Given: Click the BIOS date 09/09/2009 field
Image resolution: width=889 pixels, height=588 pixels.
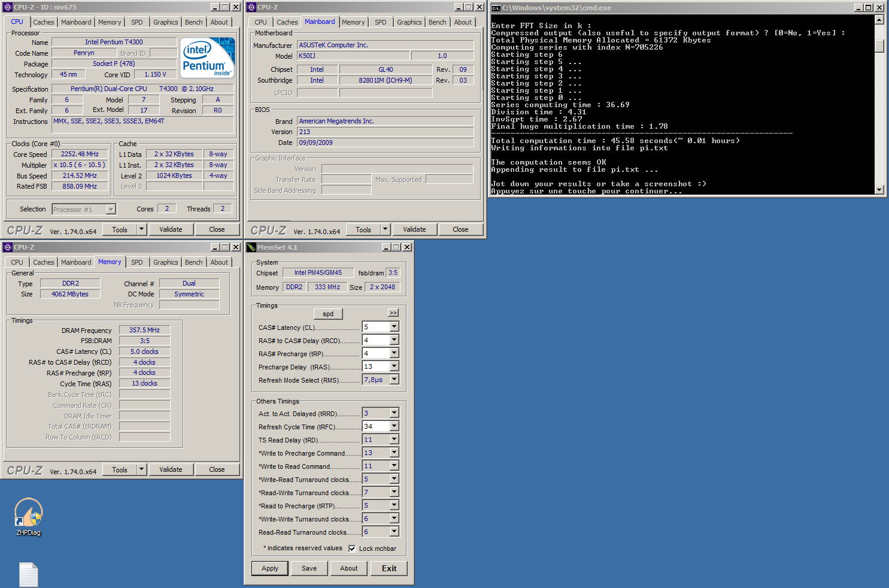Looking at the screenshot, I should 385,143.
